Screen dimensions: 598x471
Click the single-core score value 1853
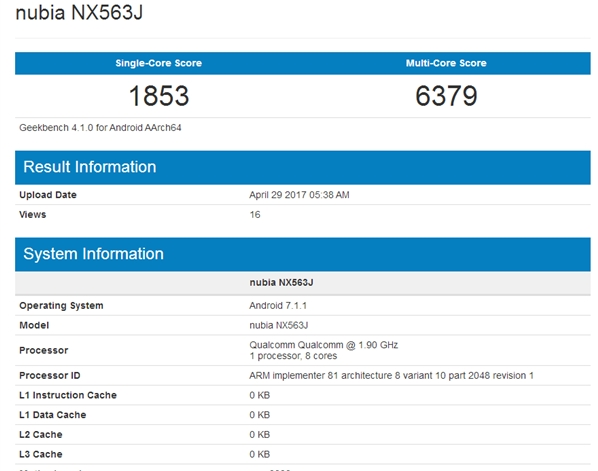tap(159, 95)
